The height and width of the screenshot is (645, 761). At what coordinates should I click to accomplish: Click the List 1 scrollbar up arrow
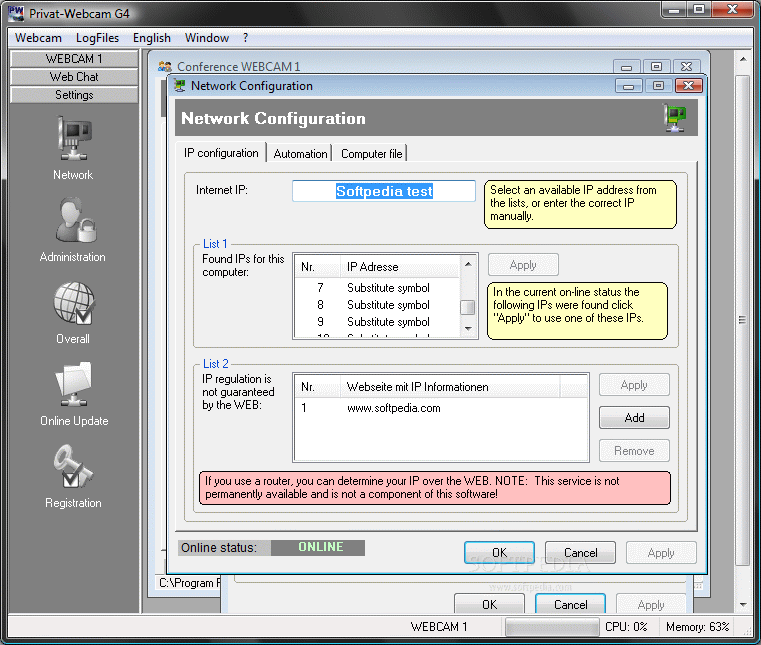click(x=468, y=264)
